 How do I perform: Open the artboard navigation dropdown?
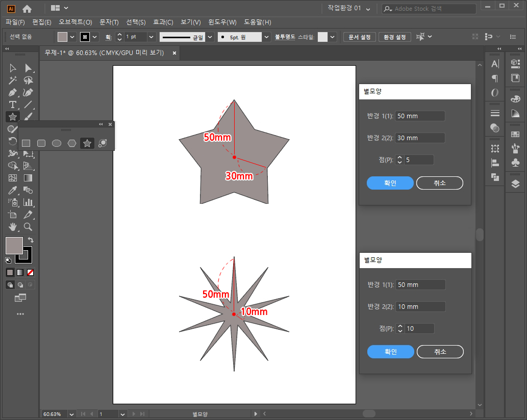[122, 414]
